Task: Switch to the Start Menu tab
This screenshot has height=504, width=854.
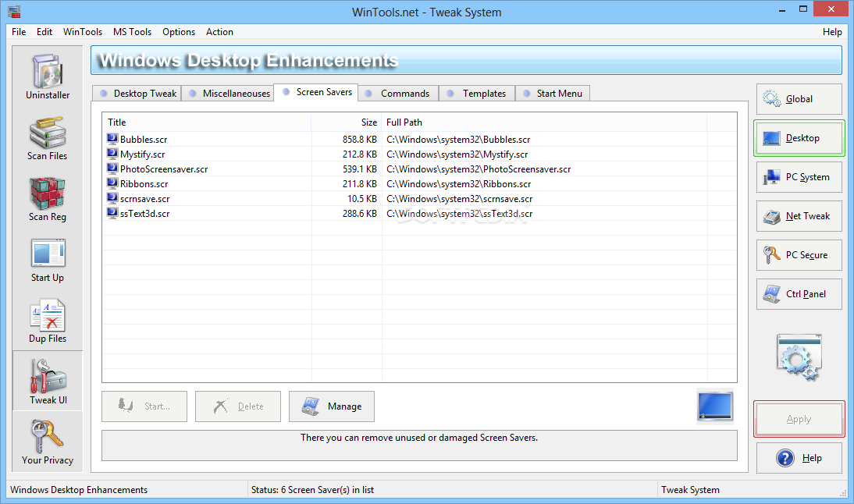Action: pyautogui.click(x=552, y=94)
